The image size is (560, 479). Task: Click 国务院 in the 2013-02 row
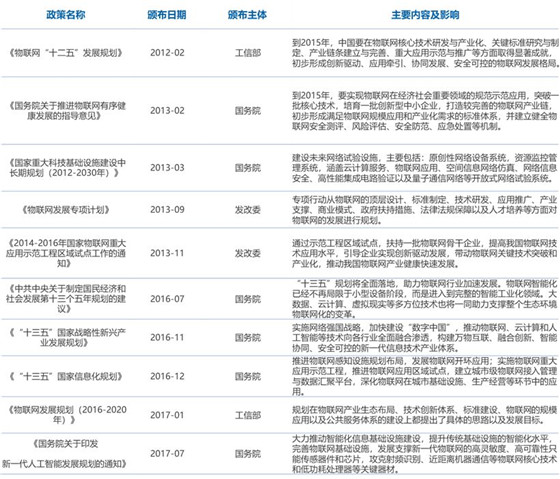coord(248,111)
